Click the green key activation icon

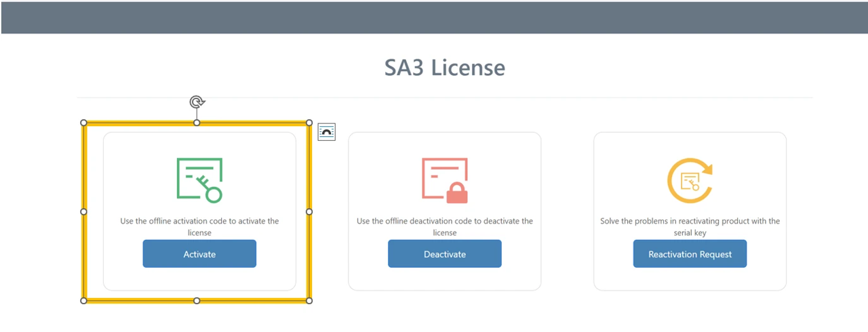(199, 180)
